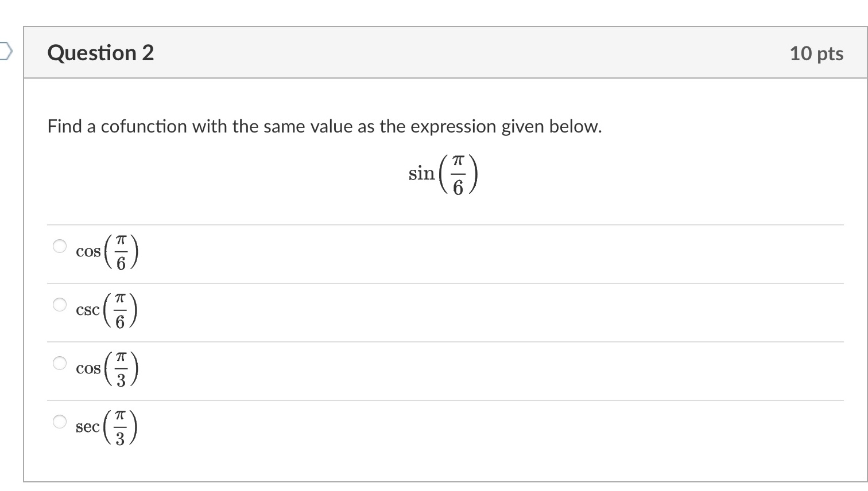This screenshot has width=868, height=491.
Task: Click the Question 2 title text
Action: 100,52
